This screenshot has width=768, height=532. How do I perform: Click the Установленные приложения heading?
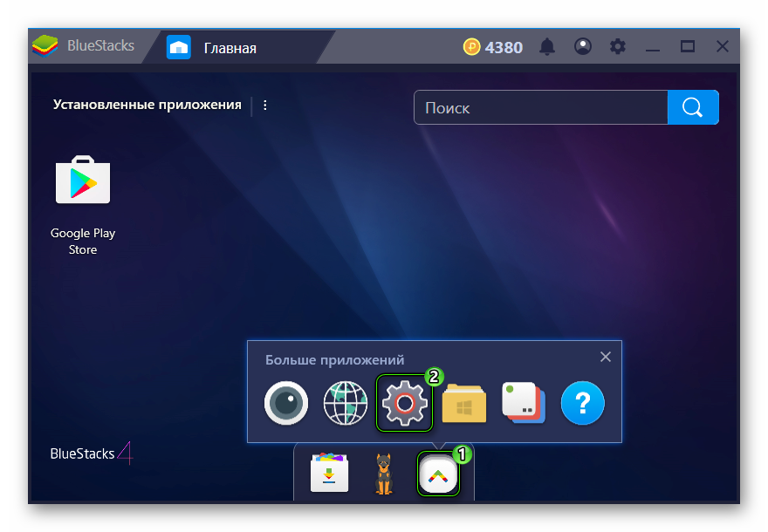pos(147,105)
